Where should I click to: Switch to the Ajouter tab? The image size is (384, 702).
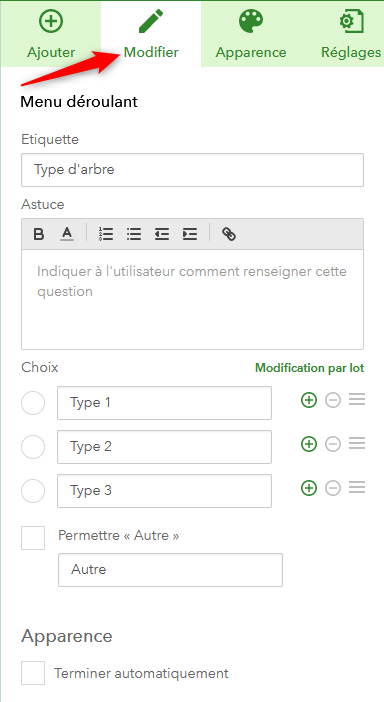[51, 34]
